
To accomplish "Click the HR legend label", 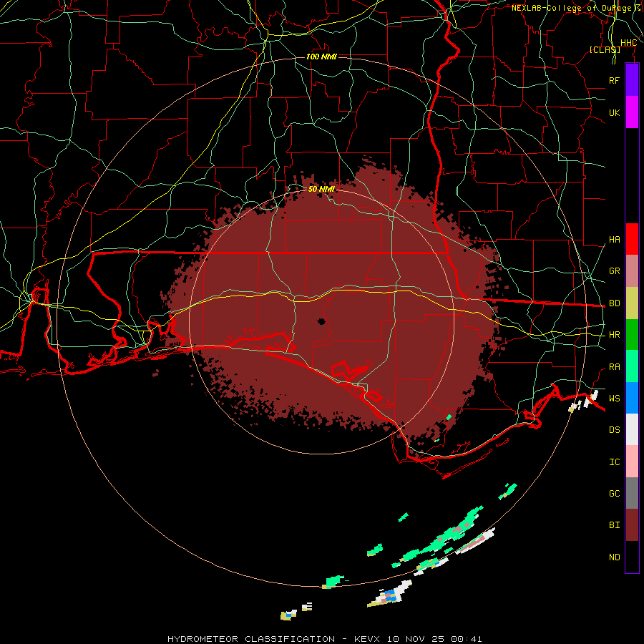I will click(x=614, y=335).
